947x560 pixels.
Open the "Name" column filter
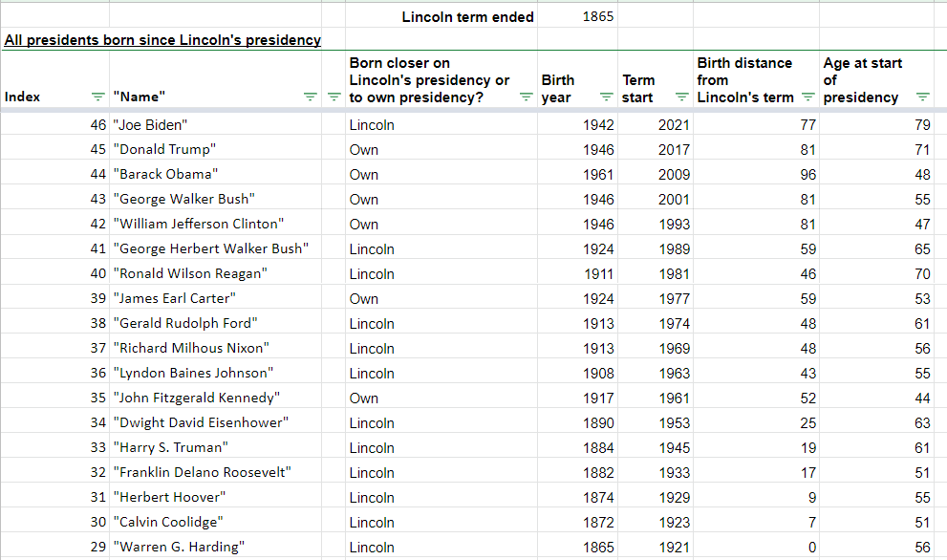310,97
